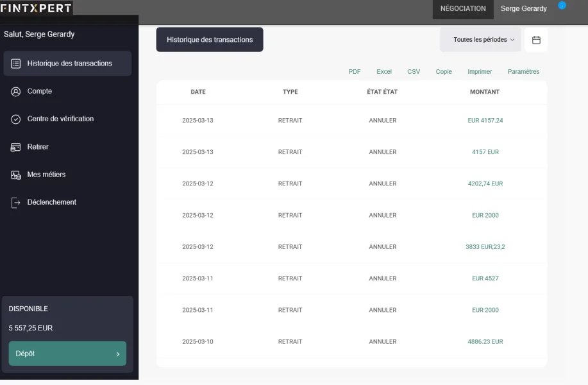Click the arrow chevron on Dépôt button
This screenshot has width=588, height=385.
pyautogui.click(x=117, y=354)
